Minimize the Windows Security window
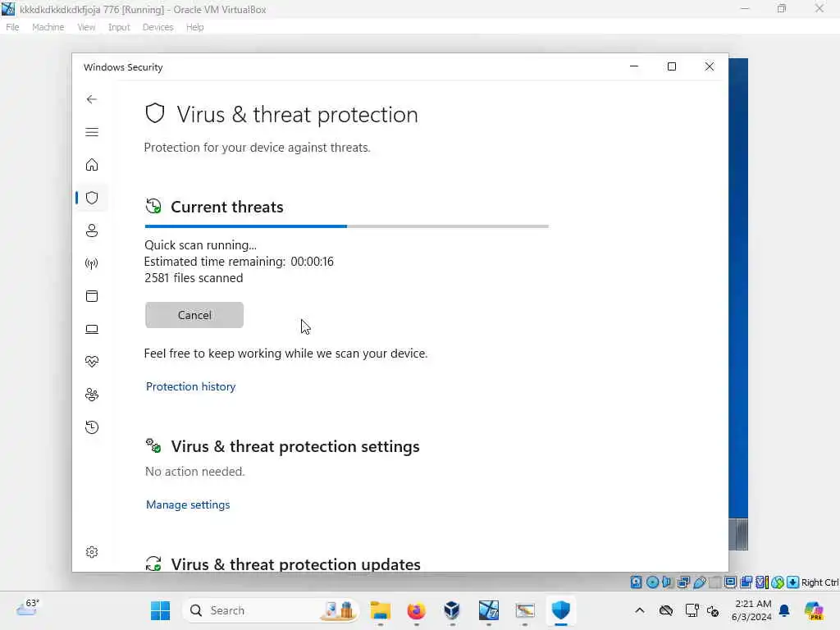 (634, 66)
